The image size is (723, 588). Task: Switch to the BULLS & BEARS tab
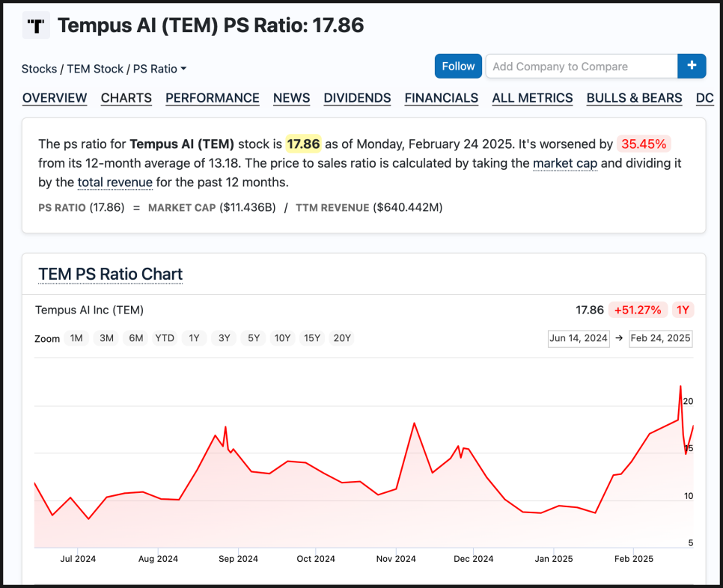click(x=634, y=98)
